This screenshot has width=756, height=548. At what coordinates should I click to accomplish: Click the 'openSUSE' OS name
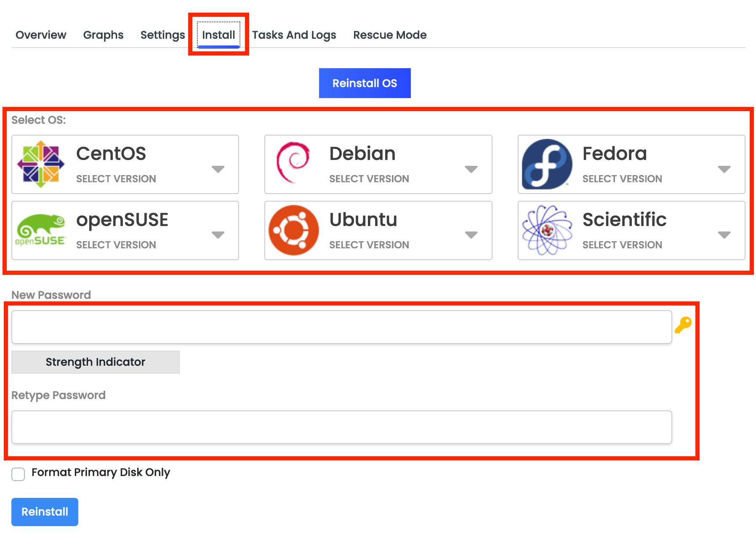click(x=122, y=221)
